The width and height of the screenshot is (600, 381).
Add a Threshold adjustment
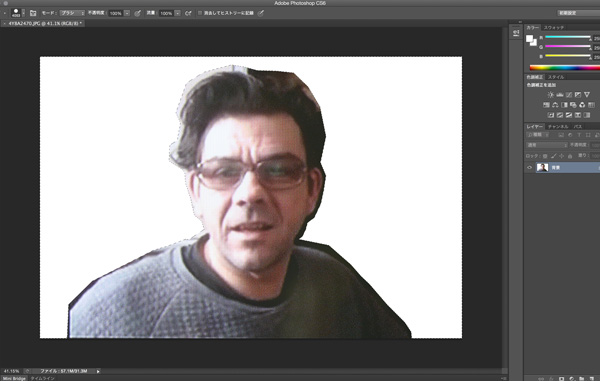(569, 115)
